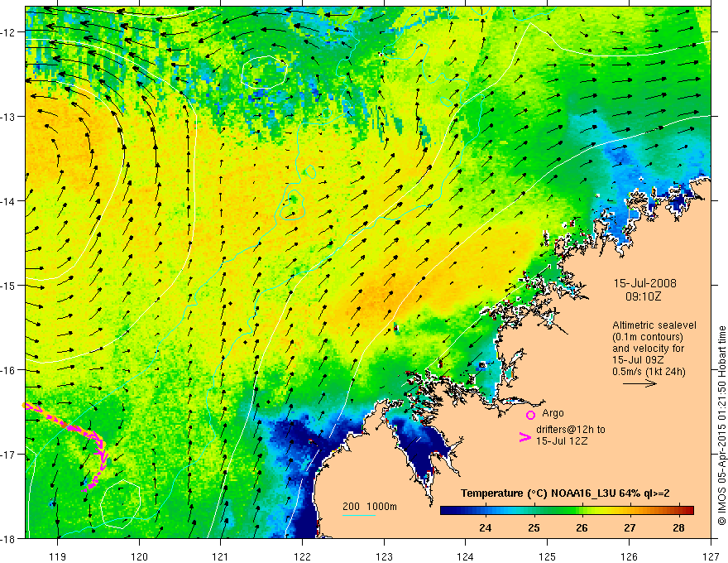Click the color bar label '25'

tap(534, 527)
